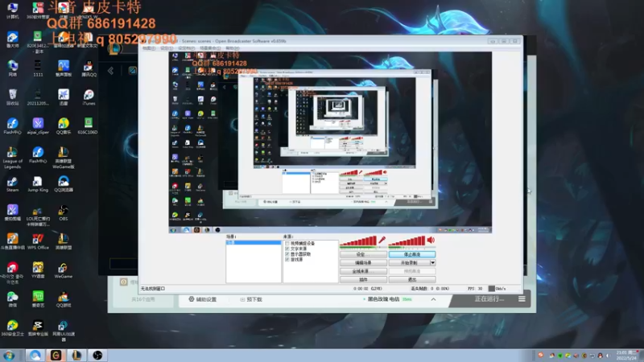
Task: Uncheck the 游戏源 source checkbox
Action: click(x=287, y=259)
